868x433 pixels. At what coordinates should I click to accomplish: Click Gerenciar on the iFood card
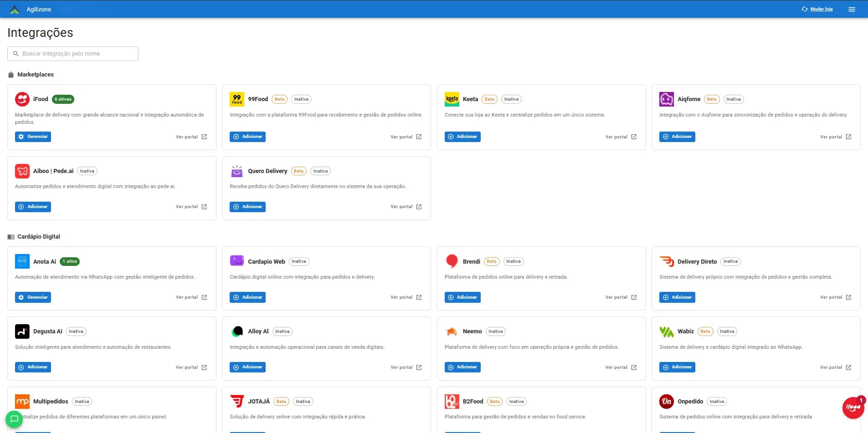point(33,137)
